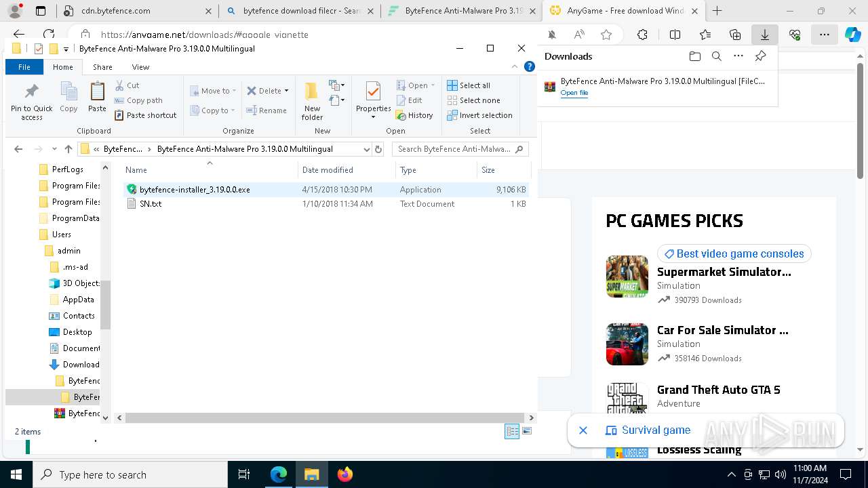Click Cut in Clipboard group
868x488 pixels.
coord(127,85)
